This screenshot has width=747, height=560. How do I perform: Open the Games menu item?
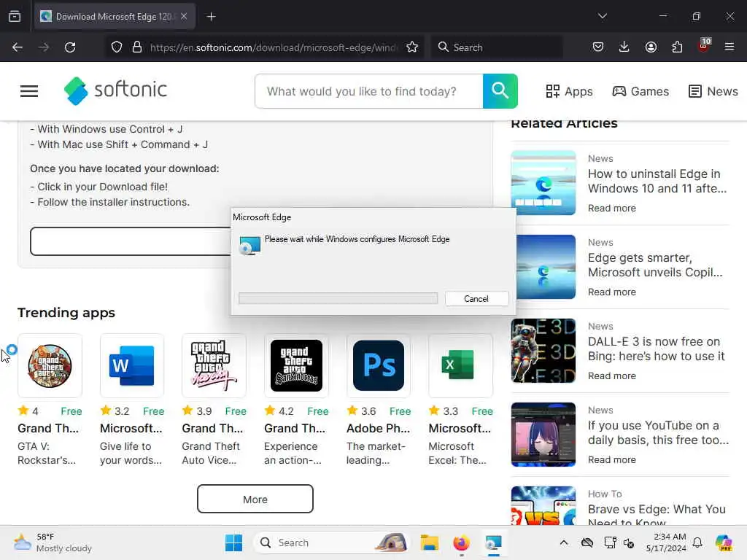(x=640, y=91)
